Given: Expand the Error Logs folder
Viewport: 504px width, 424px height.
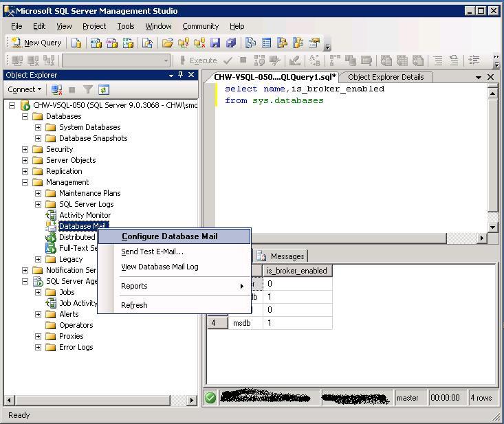Looking at the screenshot, I should coord(39,347).
